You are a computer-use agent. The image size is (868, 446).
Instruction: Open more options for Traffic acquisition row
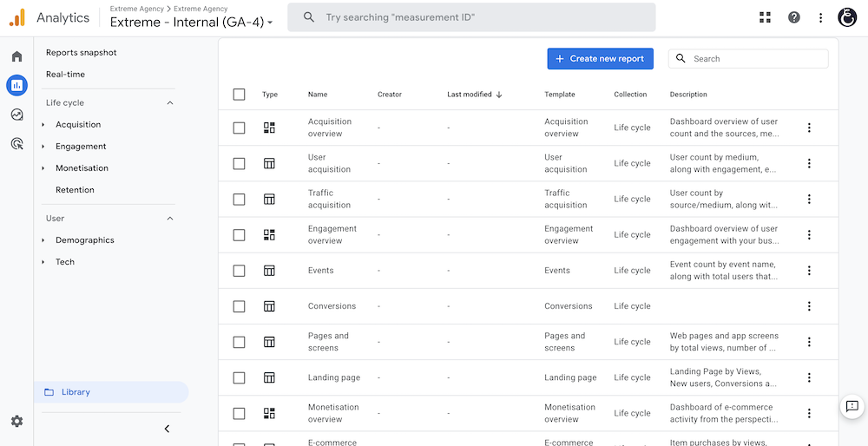pyautogui.click(x=809, y=200)
